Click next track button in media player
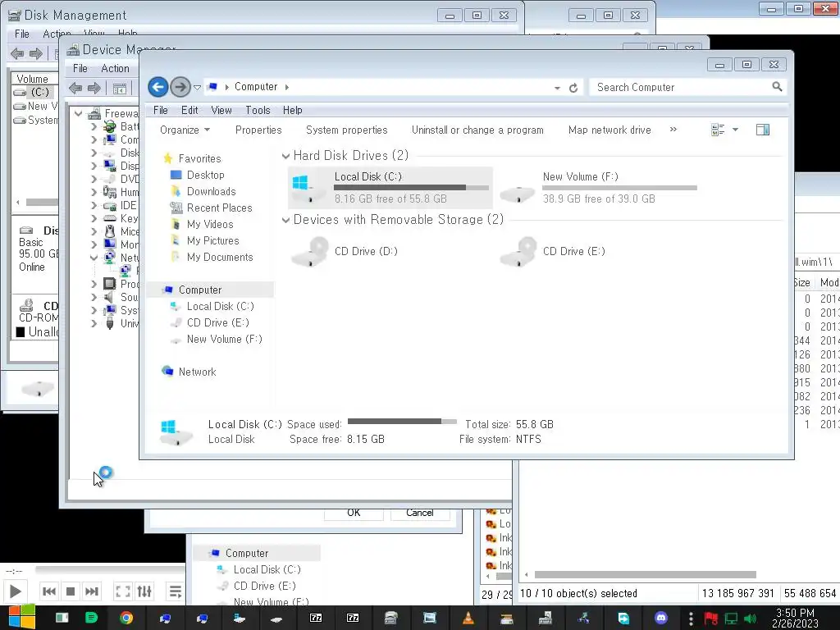 [92, 591]
